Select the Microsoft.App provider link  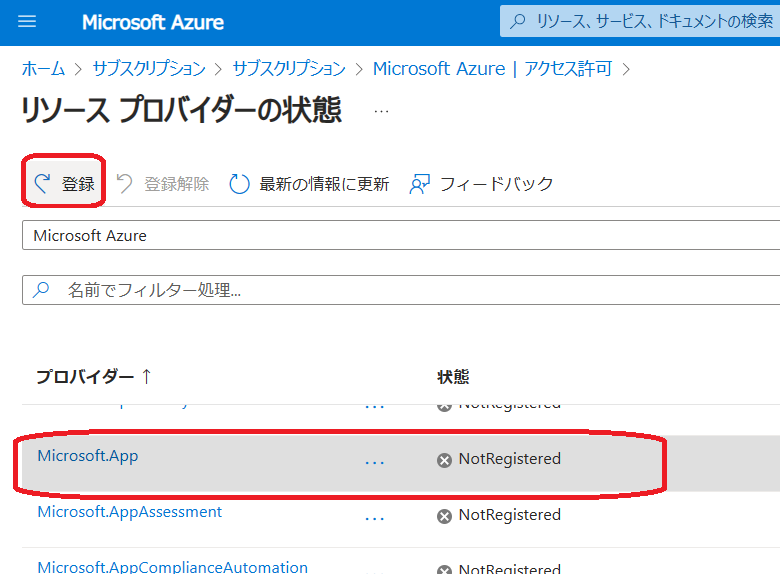(88, 456)
